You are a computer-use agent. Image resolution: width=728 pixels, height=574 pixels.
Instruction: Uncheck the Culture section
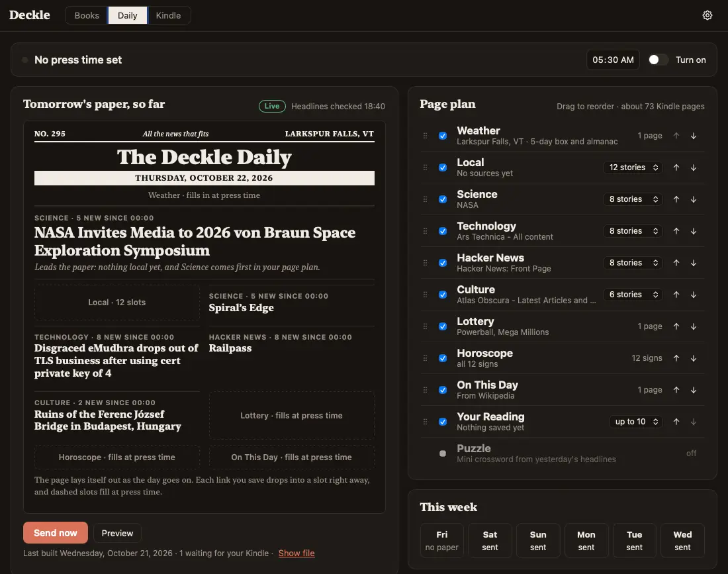(443, 295)
